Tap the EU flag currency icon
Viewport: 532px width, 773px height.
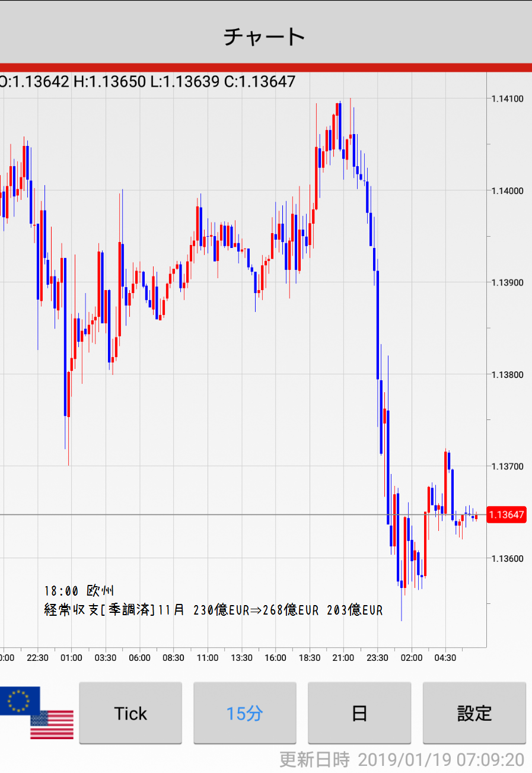[x=20, y=700]
